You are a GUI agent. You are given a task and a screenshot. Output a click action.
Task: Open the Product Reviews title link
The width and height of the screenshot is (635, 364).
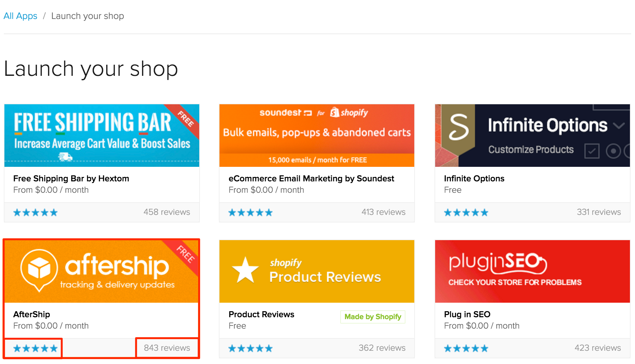coord(261,314)
